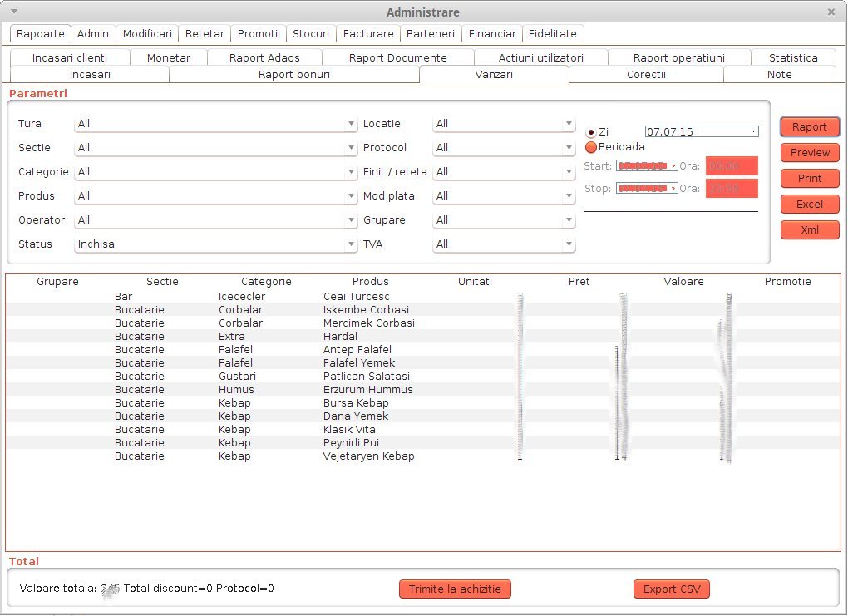Click the Antep Falafel product
This screenshot has width=848, height=616.
point(357,350)
